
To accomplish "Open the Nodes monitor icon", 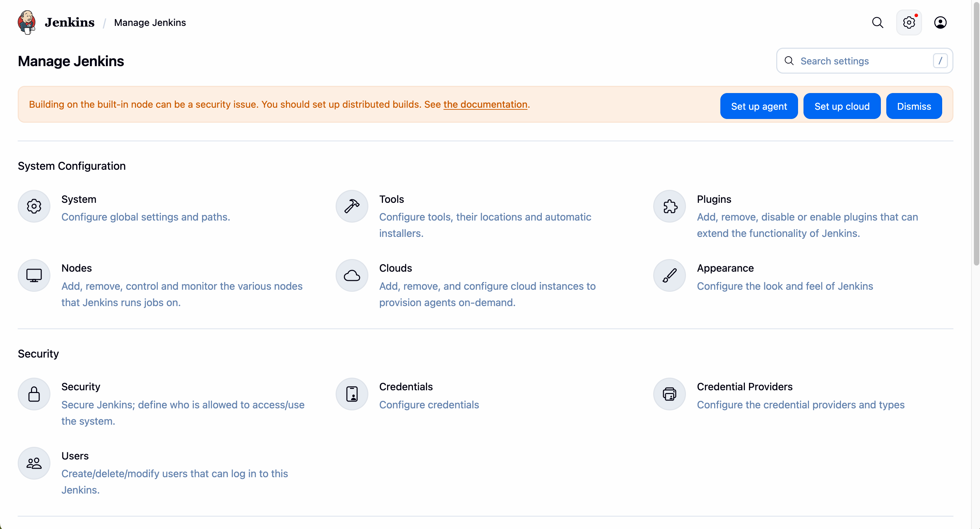I will point(34,275).
